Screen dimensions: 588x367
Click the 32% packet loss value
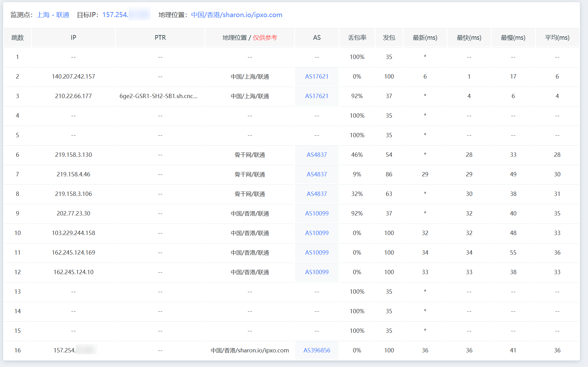[x=357, y=194]
